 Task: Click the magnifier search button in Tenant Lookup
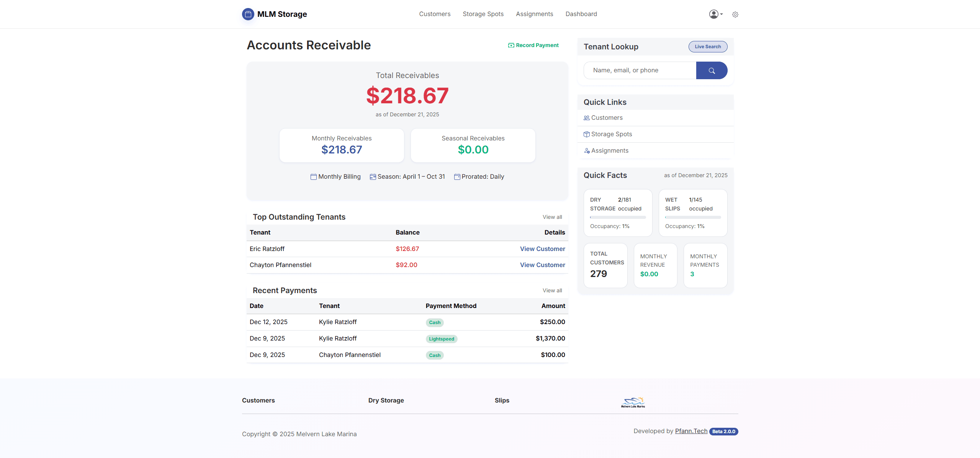(x=711, y=70)
